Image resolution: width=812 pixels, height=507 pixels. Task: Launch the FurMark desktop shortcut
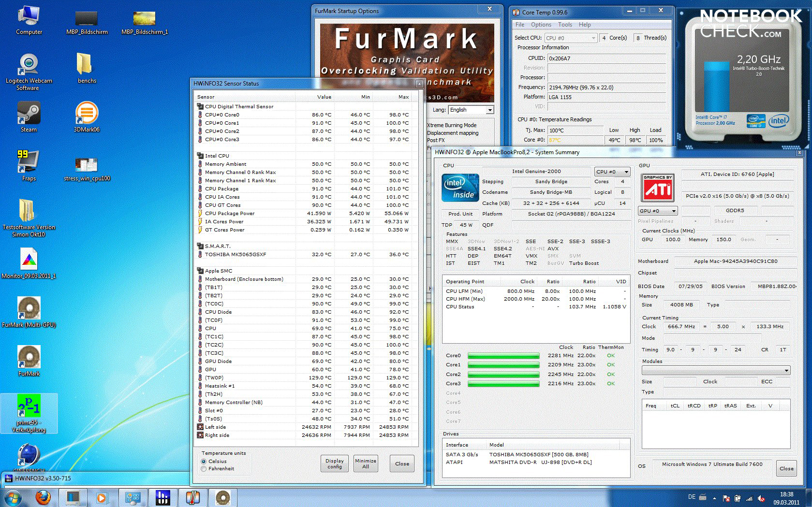tap(29, 361)
